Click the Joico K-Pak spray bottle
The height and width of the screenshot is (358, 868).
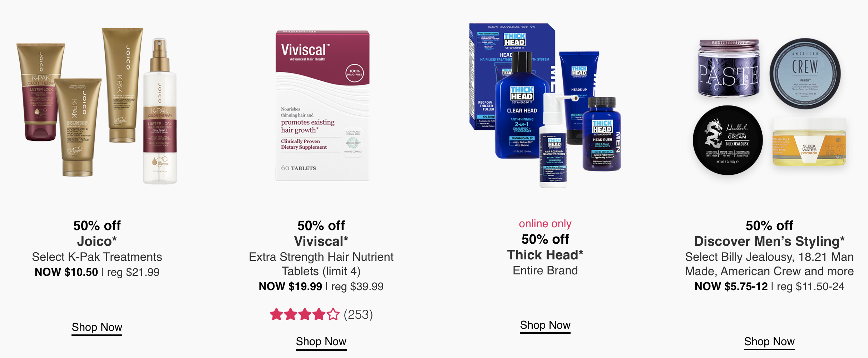(160, 111)
